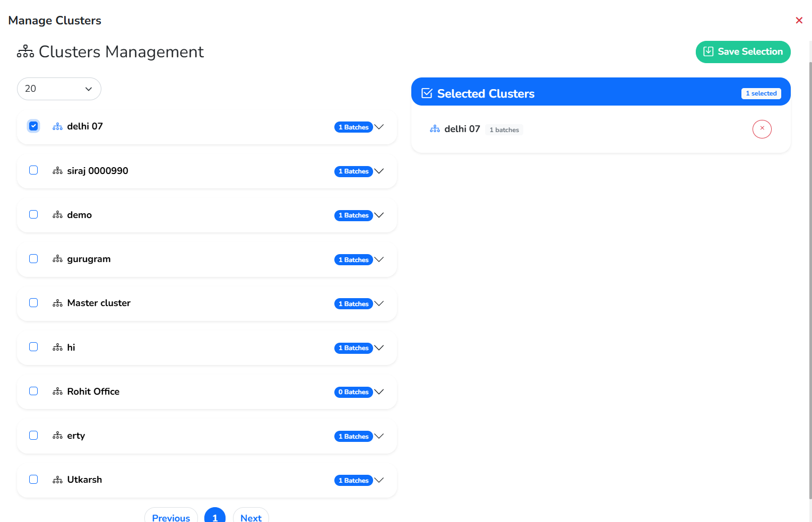Click the cluster icon beside delhi 07 row
The image size is (812, 522).
pos(57,127)
